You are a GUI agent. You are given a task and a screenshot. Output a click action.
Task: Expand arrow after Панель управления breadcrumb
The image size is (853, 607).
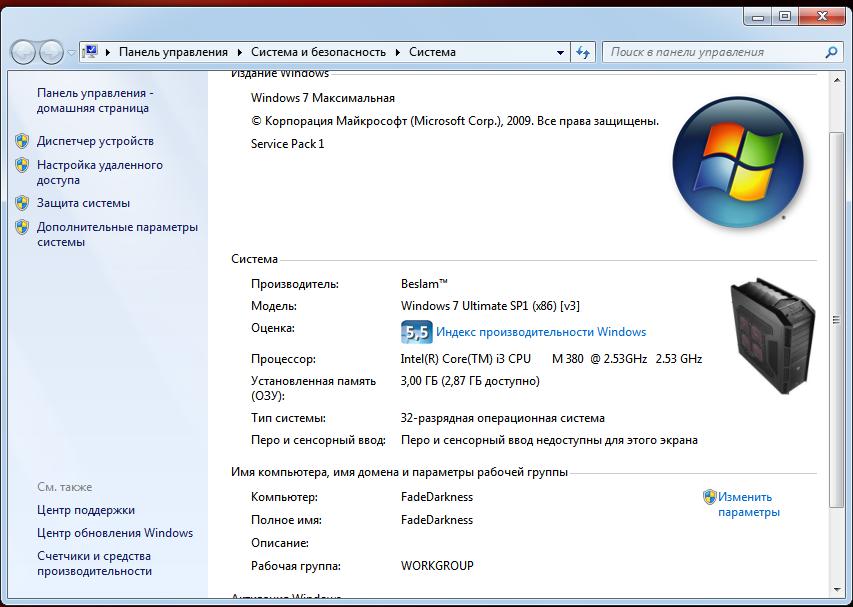coord(240,52)
